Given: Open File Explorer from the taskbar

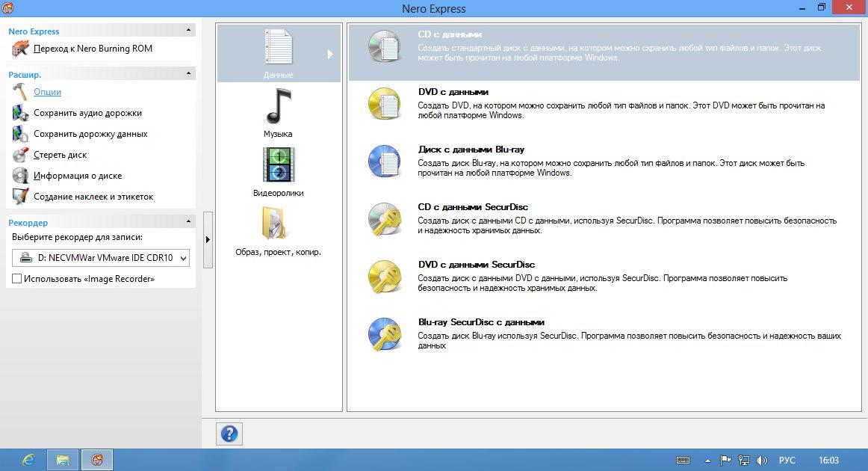Looking at the screenshot, I should [63, 460].
